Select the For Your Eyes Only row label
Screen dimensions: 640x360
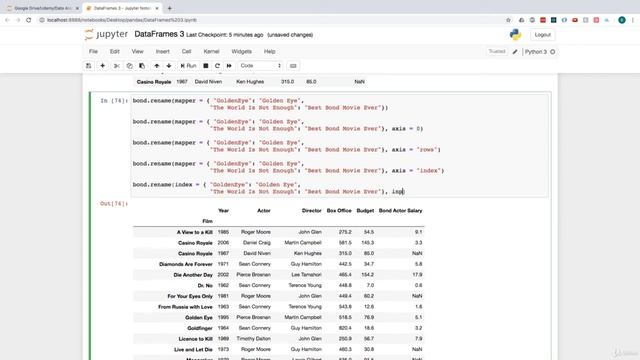coord(190,296)
